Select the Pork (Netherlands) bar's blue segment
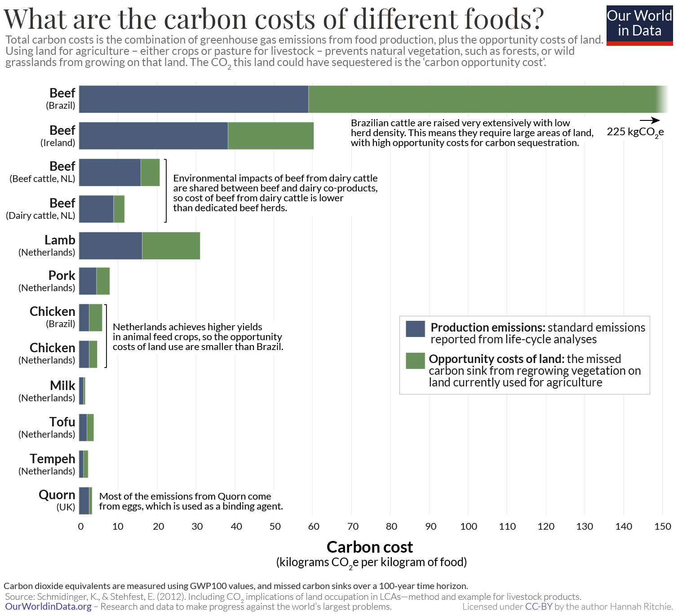678x616 pixels. tap(88, 281)
